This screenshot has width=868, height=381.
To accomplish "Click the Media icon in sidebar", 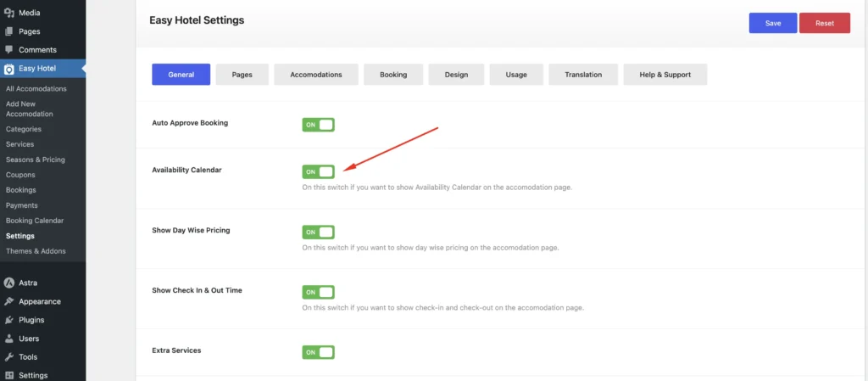I will point(9,13).
